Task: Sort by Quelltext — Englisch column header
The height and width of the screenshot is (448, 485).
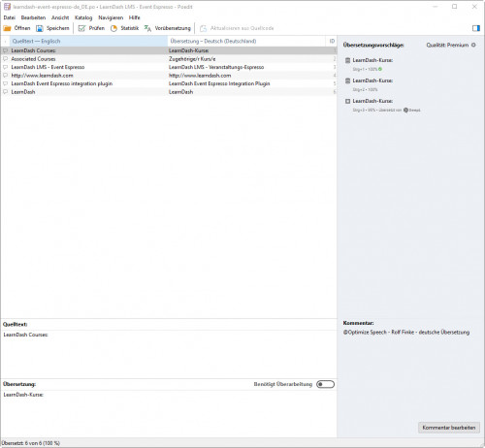Action: [x=88, y=41]
